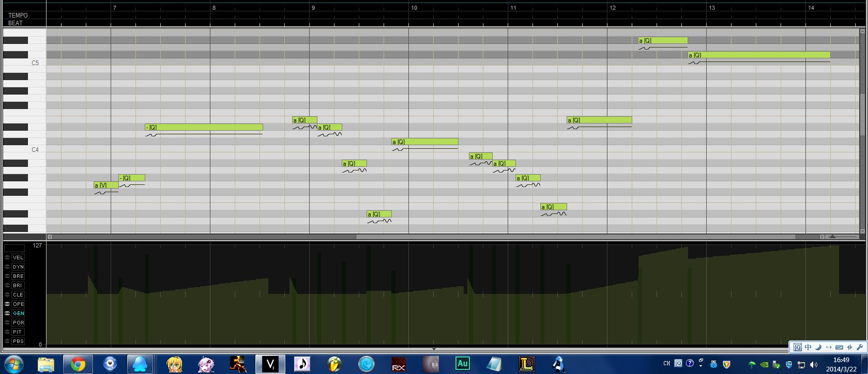Toggle the eye icon beside BRI
The width and height of the screenshot is (868, 374).
point(7,285)
